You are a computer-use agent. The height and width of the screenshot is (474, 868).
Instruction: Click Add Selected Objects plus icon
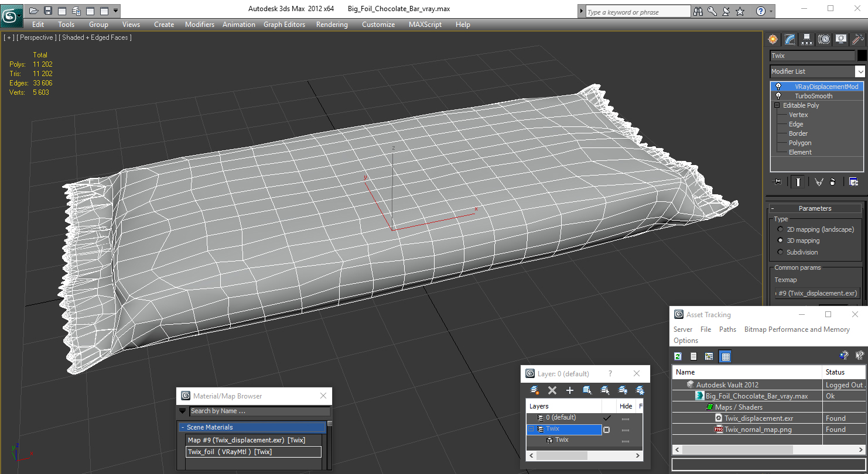pyautogui.click(x=569, y=390)
